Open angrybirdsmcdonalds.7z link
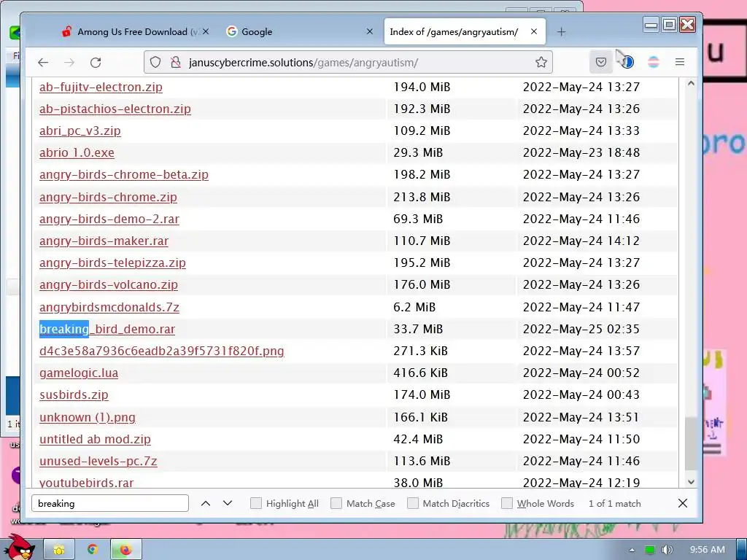 109,307
